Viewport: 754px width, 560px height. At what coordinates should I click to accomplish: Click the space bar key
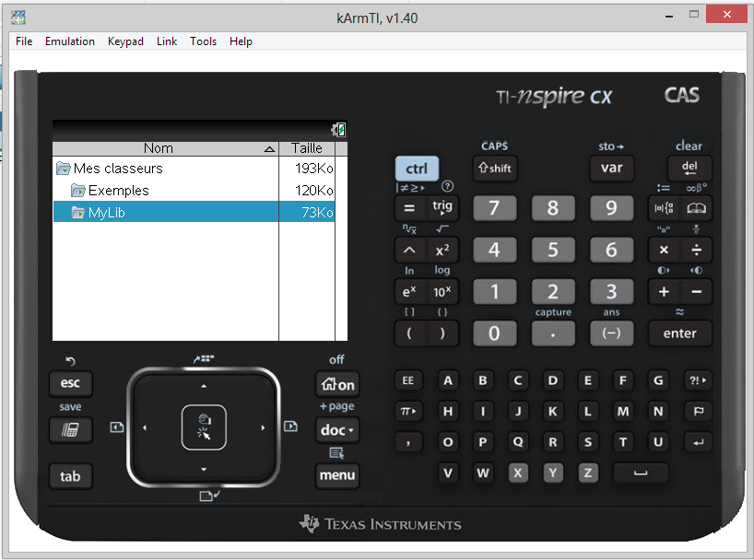(641, 473)
